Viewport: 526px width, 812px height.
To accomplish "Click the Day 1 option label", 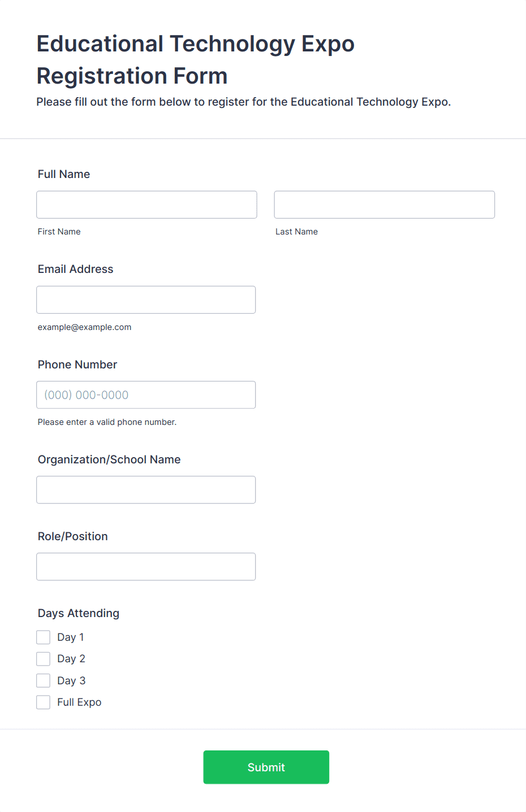I will click(x=71, y=637).
